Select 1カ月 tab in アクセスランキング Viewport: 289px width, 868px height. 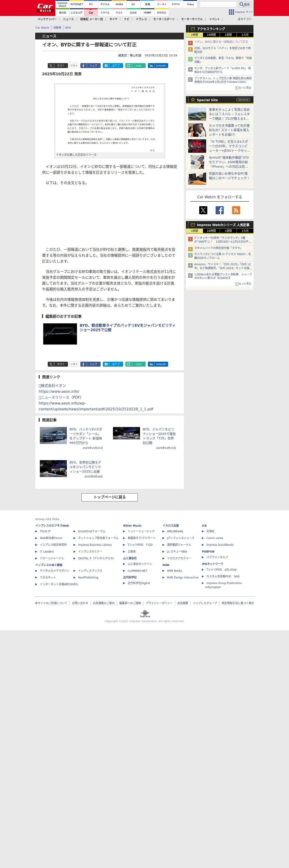pyautogui.click(x=245, y=35)
